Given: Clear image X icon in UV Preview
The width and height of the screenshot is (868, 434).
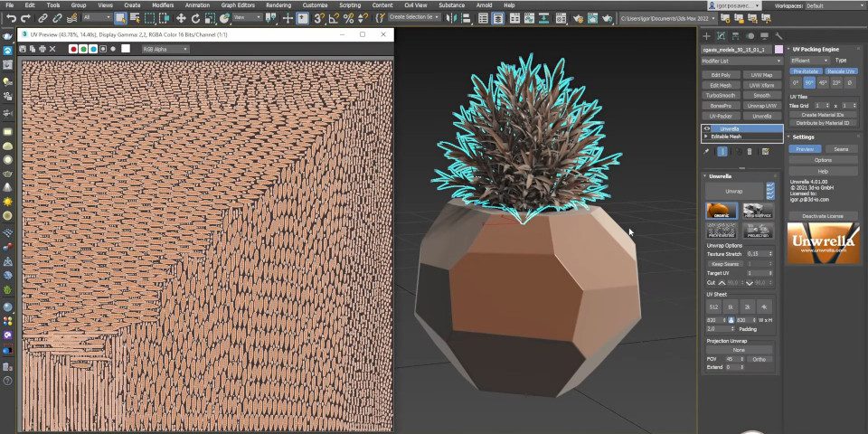Looking at the screenshot, I should pos(52,49).
